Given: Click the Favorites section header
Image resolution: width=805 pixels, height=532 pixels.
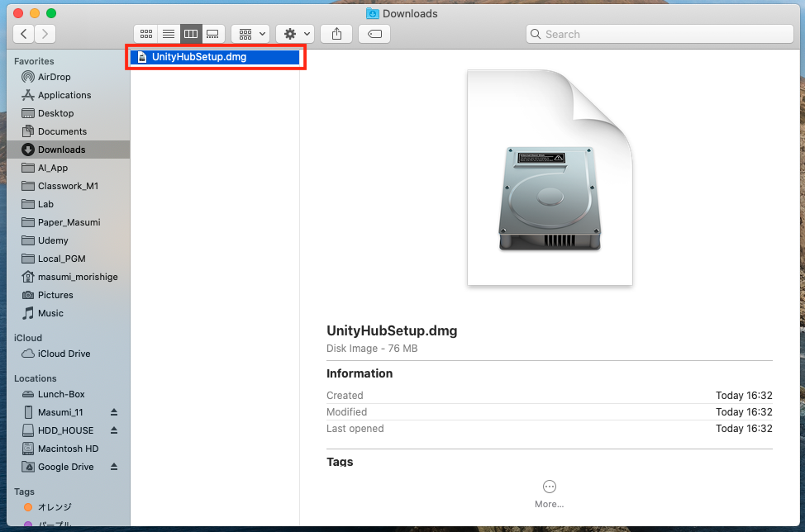Looking at the screenshot, I should (34, 61).
